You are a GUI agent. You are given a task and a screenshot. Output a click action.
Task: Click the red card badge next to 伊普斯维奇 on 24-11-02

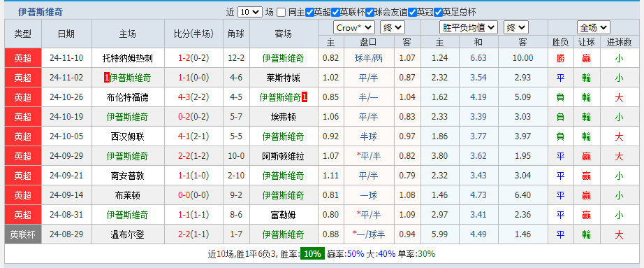point(107,78)
